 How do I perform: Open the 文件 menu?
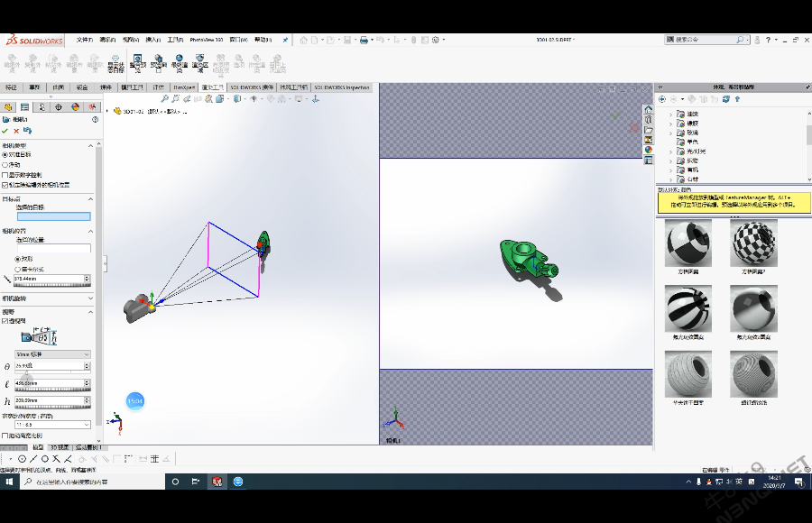coord(85,40)
